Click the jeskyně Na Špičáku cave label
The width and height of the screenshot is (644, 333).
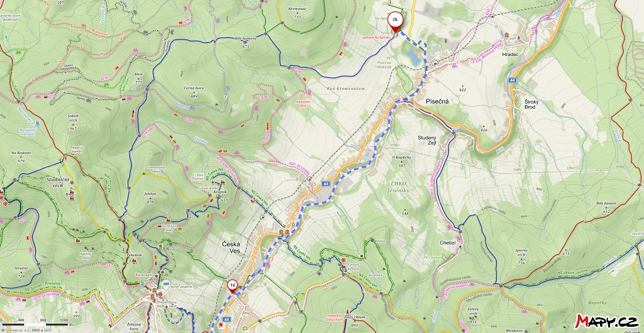(377, 37)
